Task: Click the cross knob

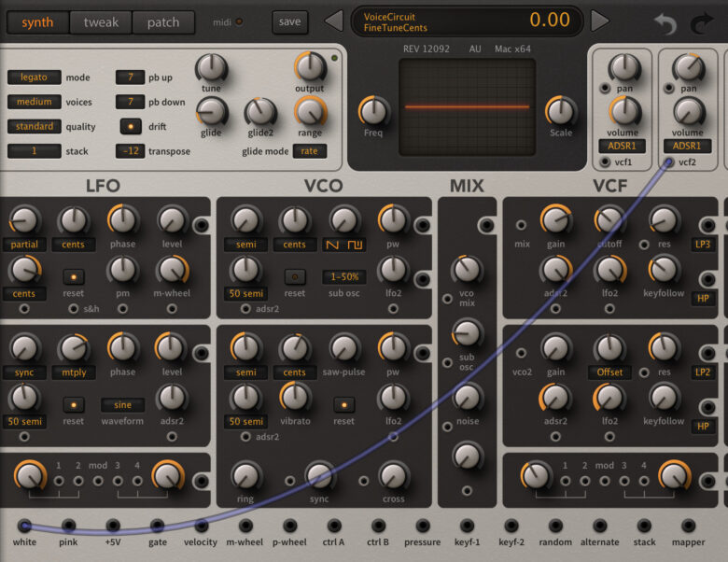Action: pyautogui.click(x=393, y=476)
